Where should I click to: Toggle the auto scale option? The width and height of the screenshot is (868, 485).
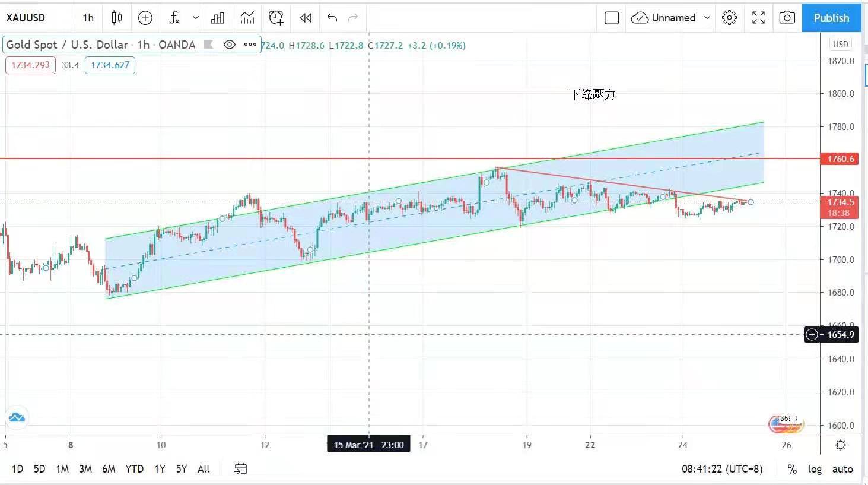[842, 469]
